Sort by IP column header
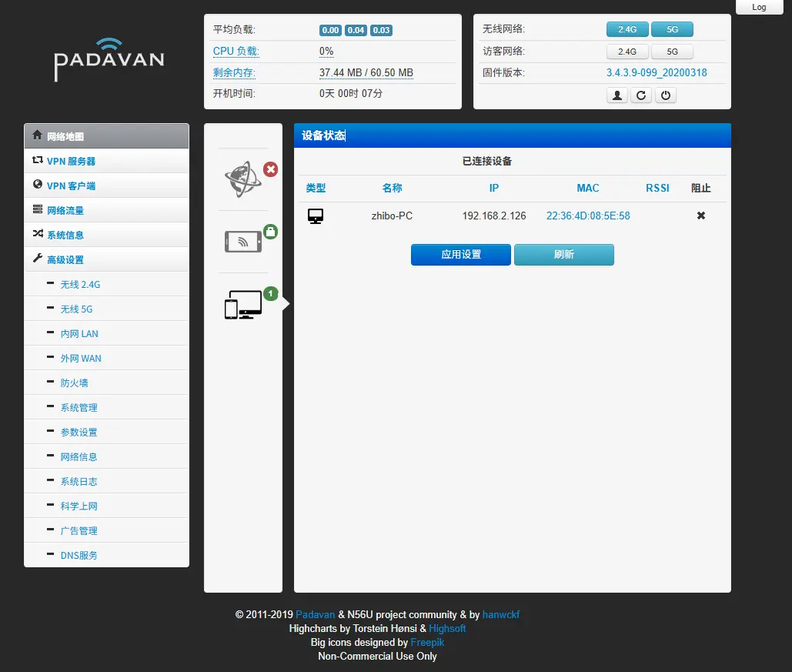Viewport: 792px width, 672px height. 494,188
